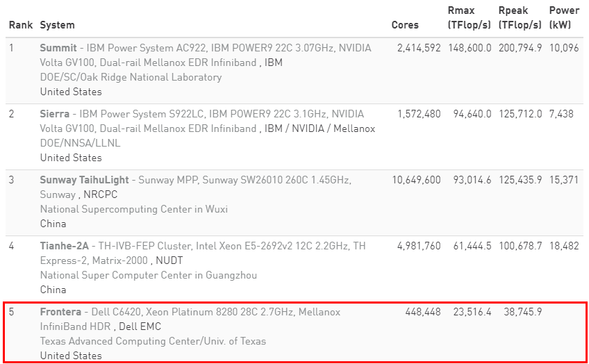
Task: Open the Sierra system link
Action: tap(55, 114)
